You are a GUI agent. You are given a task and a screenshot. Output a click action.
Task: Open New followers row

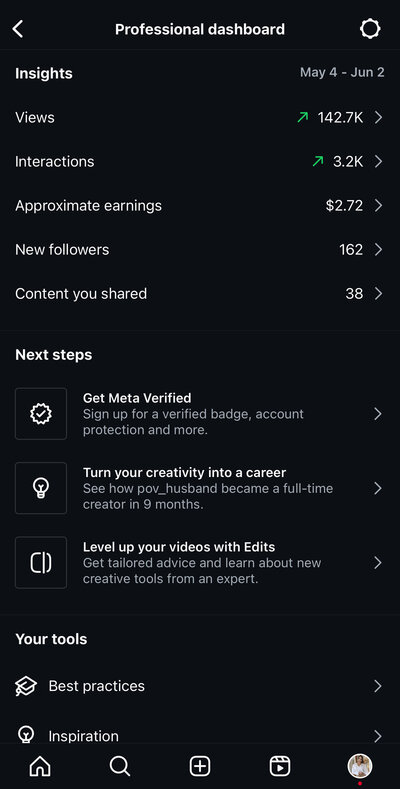[200, 250]
